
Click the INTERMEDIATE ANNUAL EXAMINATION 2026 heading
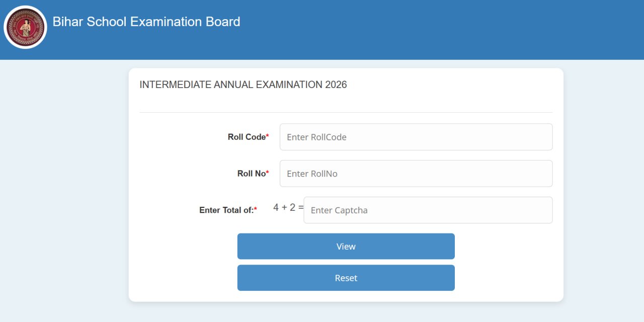243,85
